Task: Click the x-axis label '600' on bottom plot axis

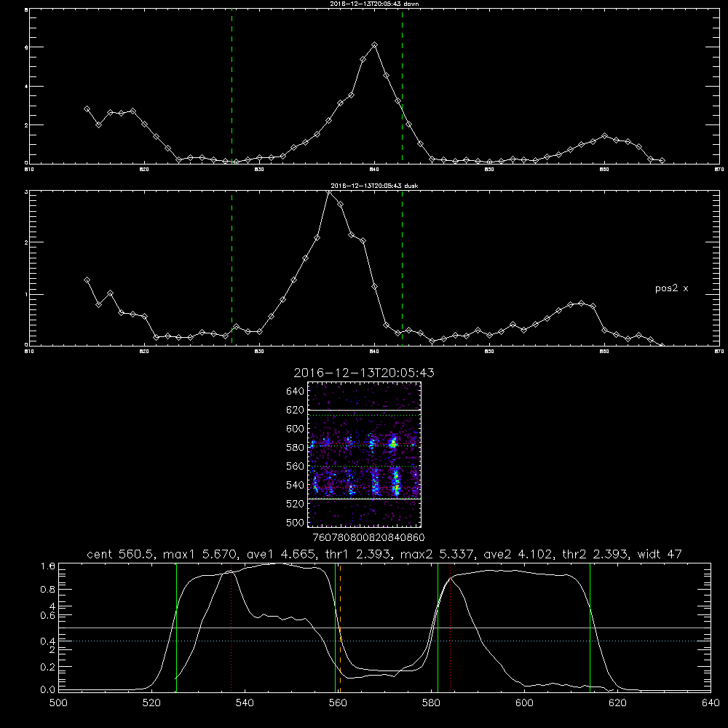Action: pos(524,703)
